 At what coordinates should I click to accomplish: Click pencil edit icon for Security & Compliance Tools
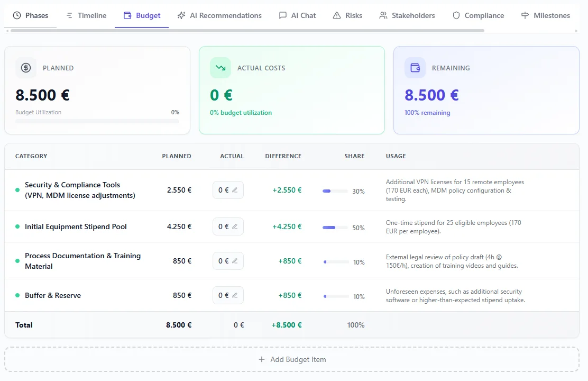point(235,190)
